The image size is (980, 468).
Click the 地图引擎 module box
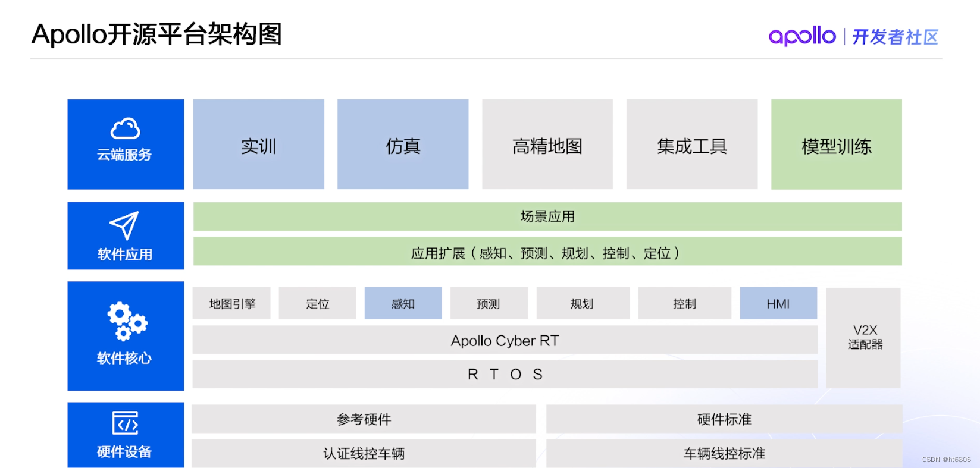coord(231,304)
